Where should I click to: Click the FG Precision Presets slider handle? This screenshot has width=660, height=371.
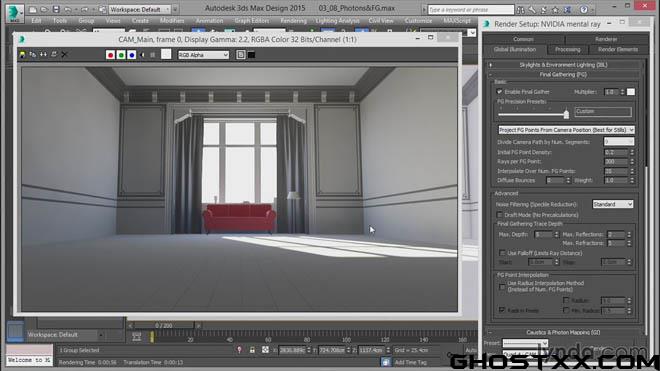(x=566, y=114)
